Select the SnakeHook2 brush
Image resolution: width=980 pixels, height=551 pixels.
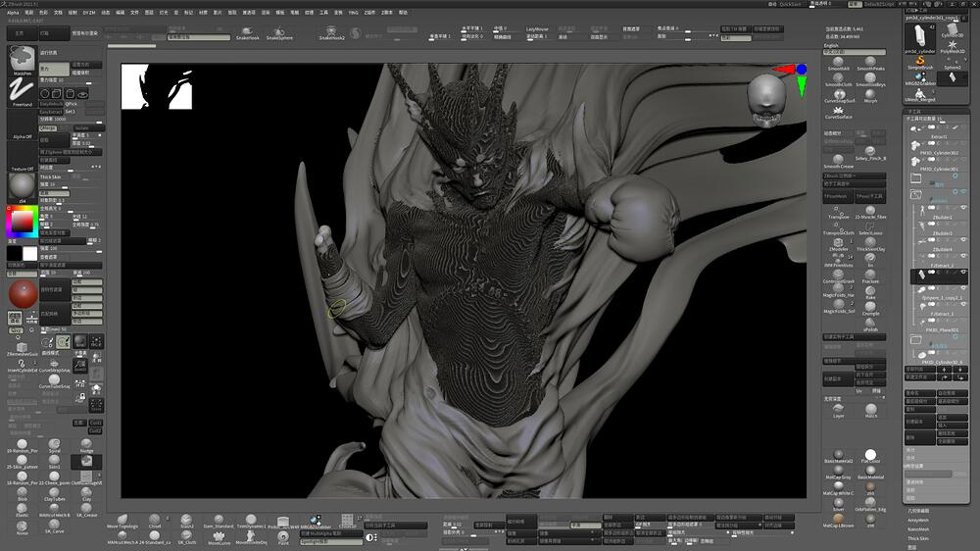[332, 33]
